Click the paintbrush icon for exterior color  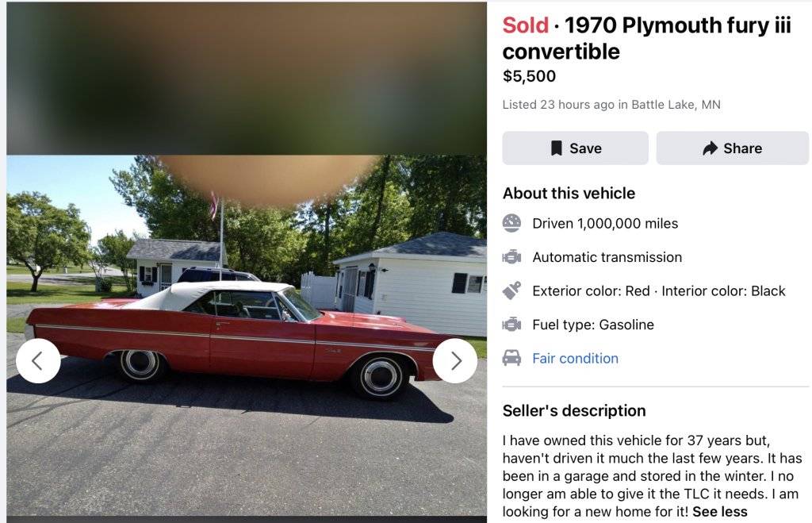[512, 290]
